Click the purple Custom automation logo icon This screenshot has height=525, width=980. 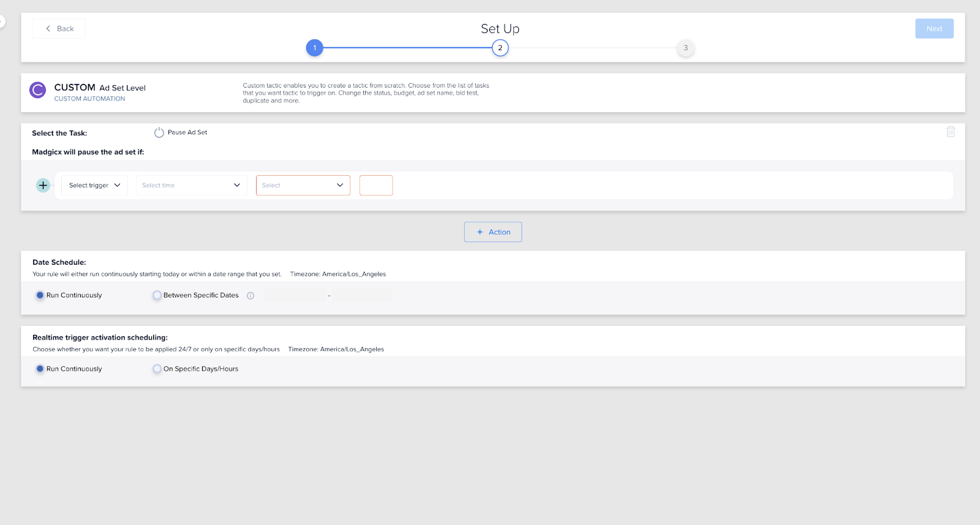coord(38,91)
